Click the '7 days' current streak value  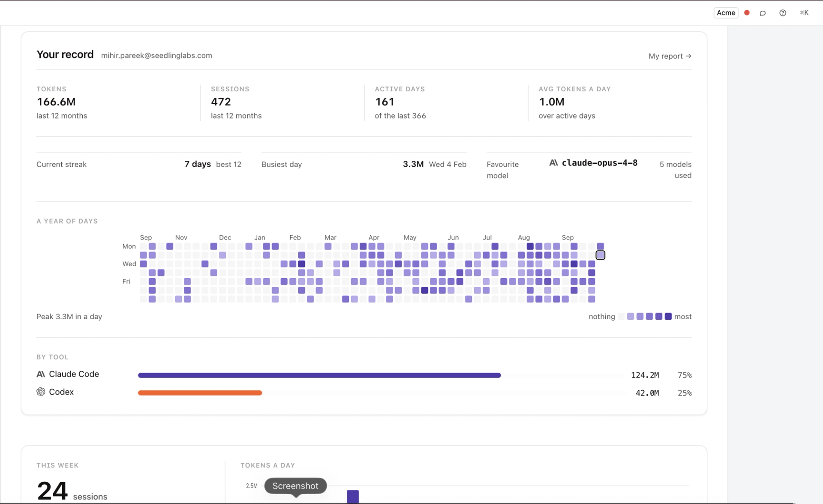point(198,164)
